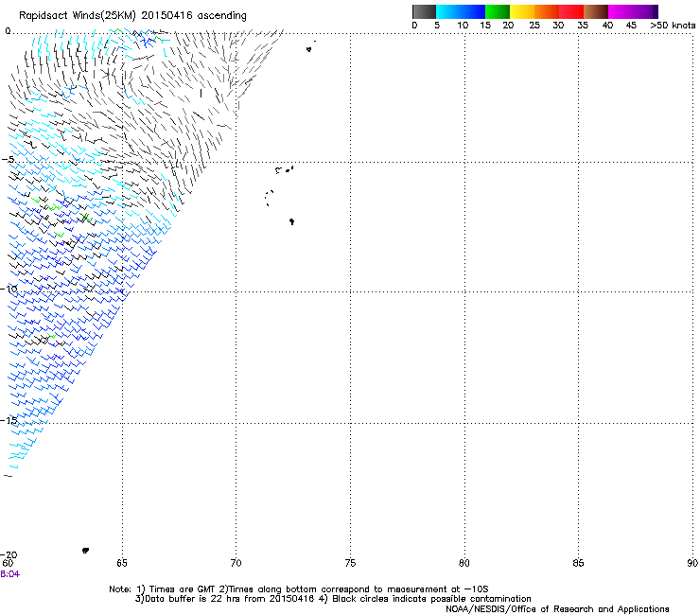The image size is (700, 615).
Task: Click the brown 35-40 knots color segment
Action: [596, 11]
